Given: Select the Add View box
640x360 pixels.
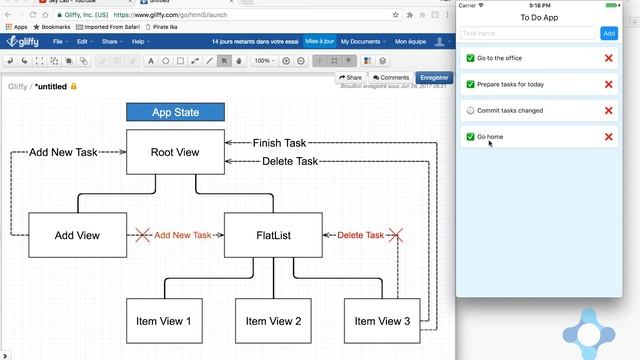Looking at the screenshot, I should 78,235.
